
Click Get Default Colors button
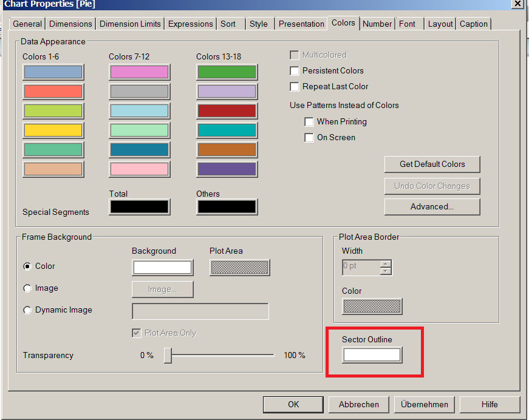432,164
